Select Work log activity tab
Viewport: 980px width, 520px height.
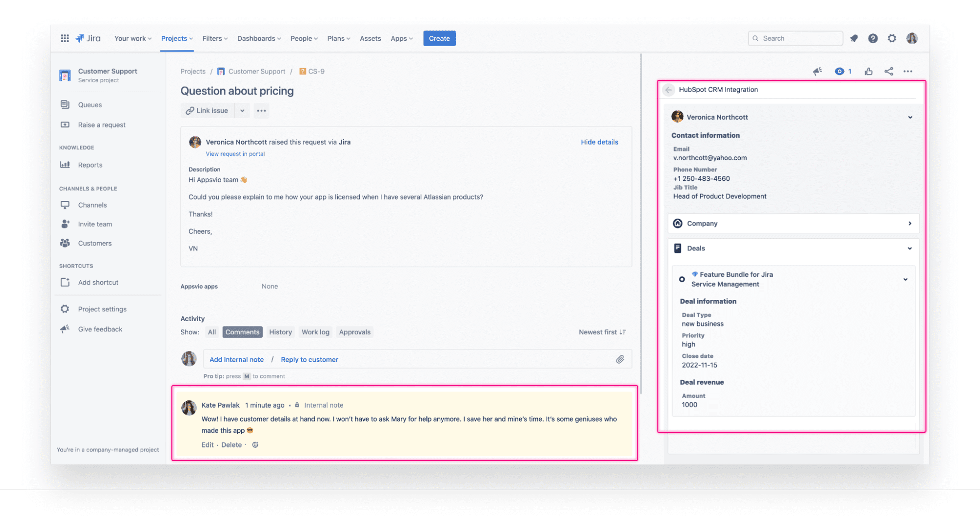(315, 332)
